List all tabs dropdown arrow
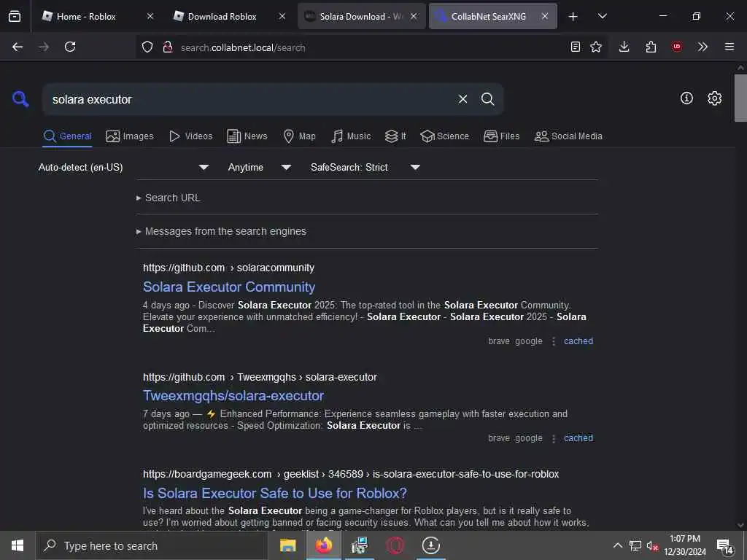Screen dimensions: 747x560 coord(602,16)
